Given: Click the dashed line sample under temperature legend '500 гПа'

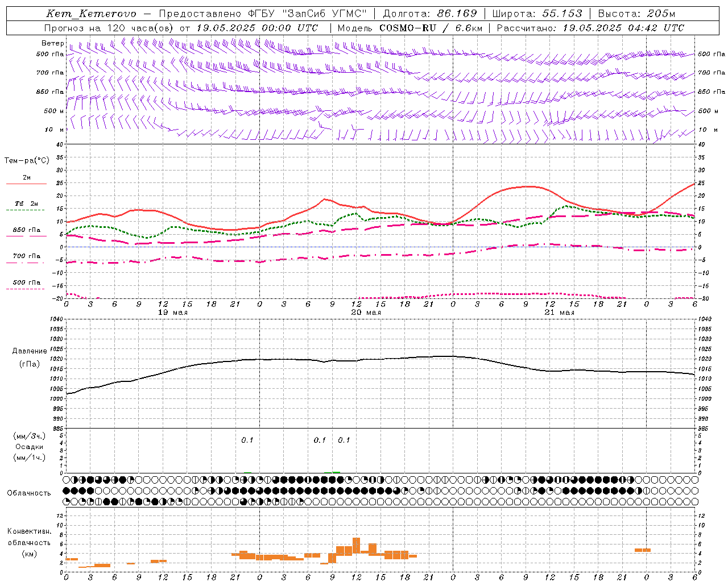Looking at the screenshot, I should 26,289.
